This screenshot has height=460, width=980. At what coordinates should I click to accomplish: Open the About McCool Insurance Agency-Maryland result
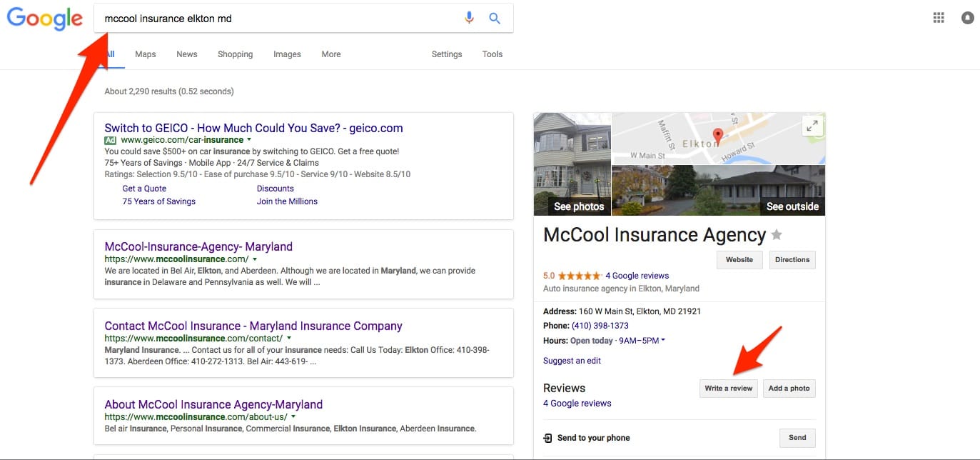click(213, 404)
